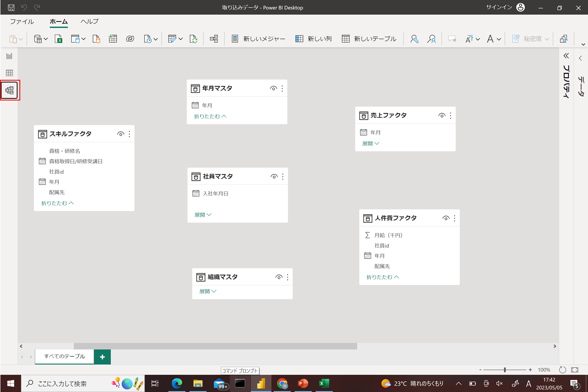This screenshot has width=588, height=392.
Task: Toggle visibility eye of 年月マスタ table
Action: [273, 88]
